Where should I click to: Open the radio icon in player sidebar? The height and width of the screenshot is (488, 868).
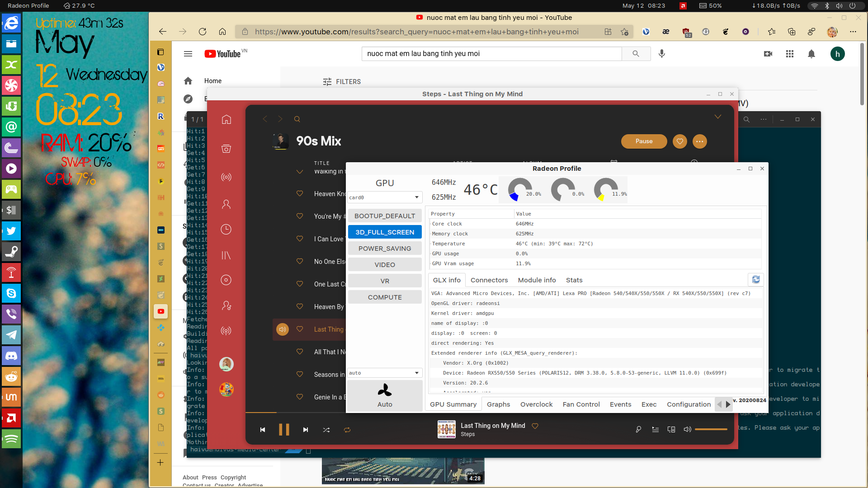[x=226, y=177]
